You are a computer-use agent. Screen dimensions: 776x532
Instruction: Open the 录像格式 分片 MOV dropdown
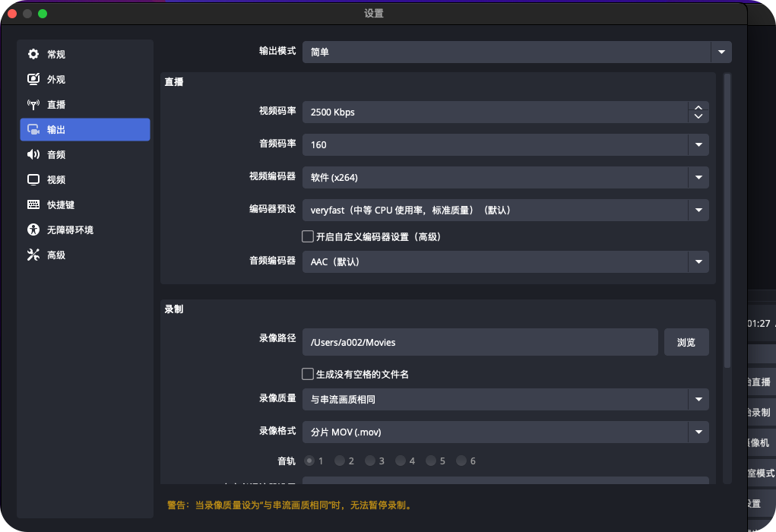tap(505, 432)
